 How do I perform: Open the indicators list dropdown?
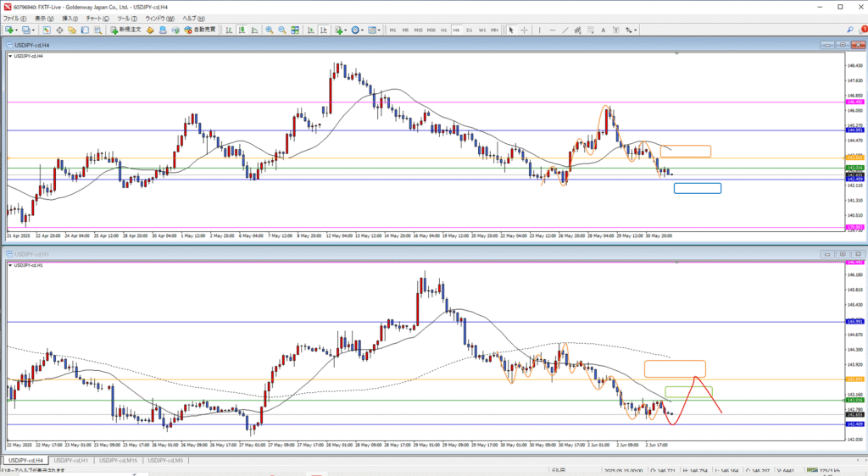point(348,30)
